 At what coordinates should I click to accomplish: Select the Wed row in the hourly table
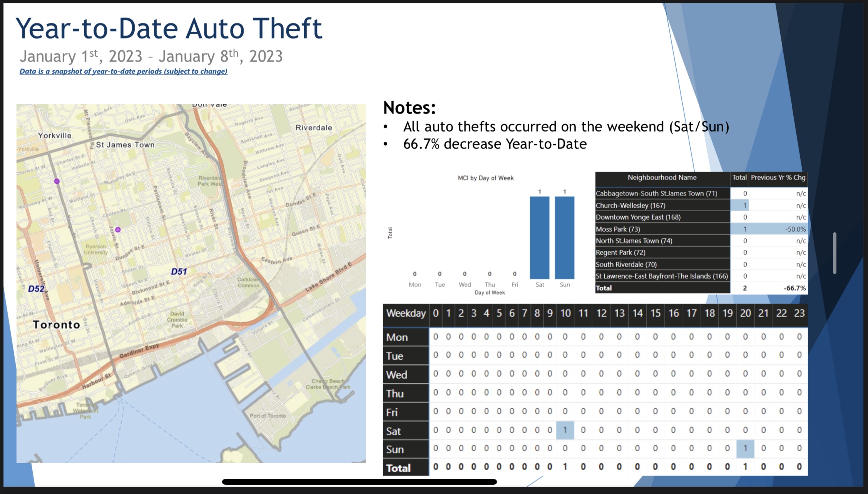pos(595,374)
